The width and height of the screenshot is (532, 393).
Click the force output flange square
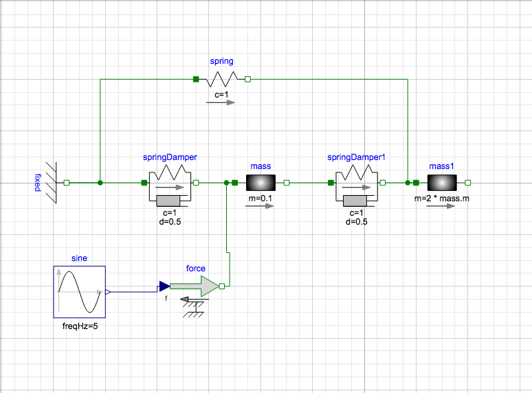[x=222, y=287]
